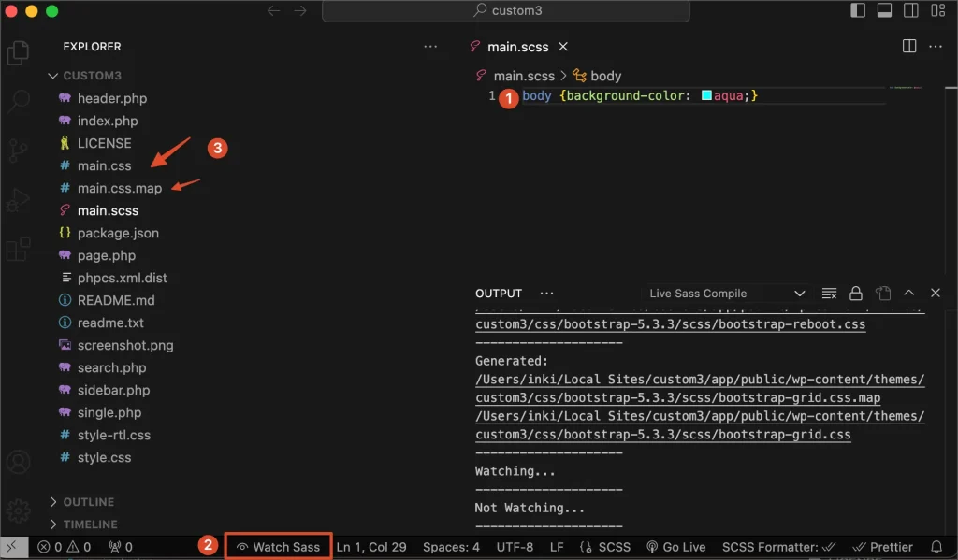958x560 pixels.
Task: Toggle Watch Sass in status bar
Action: pos(278,547)
